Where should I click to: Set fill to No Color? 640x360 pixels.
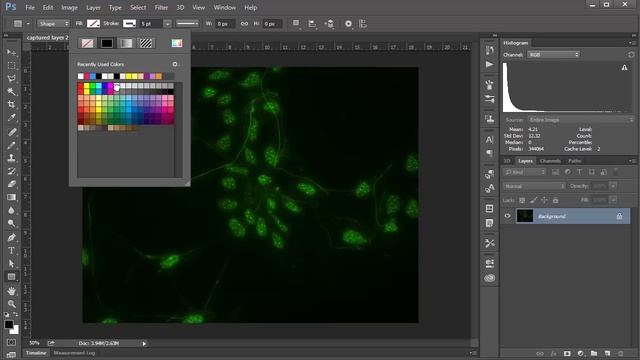coord(87,43)
